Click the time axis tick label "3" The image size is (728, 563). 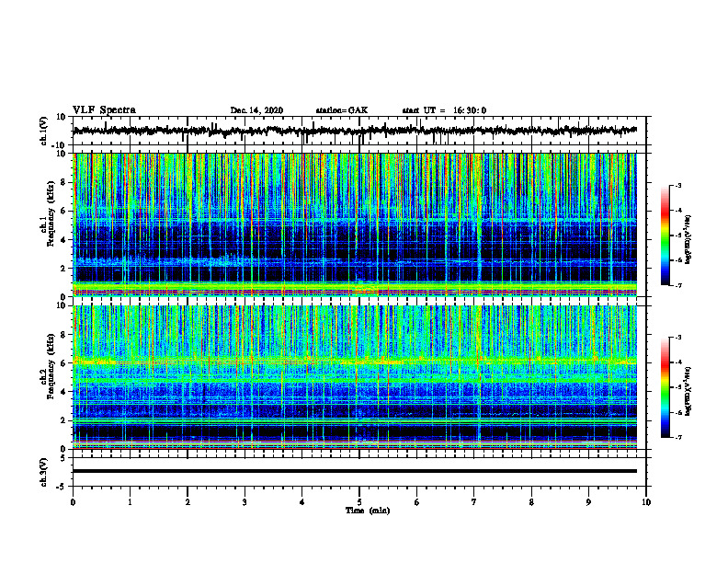click(x=245, y=502)
